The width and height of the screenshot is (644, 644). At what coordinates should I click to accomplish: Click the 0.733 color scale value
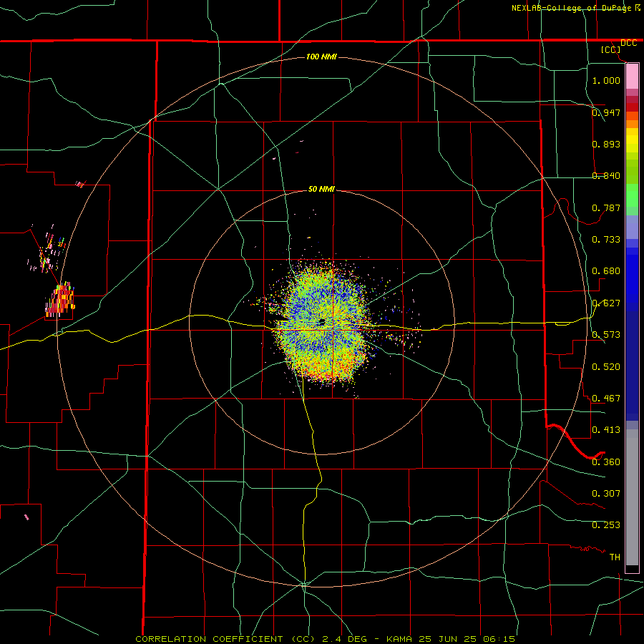[x=606, y=240]
